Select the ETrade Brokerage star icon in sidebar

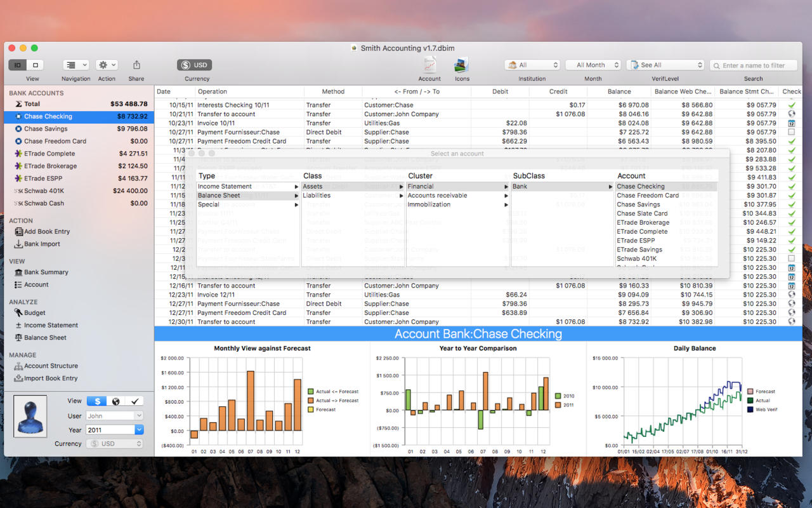tap(18, 166)
